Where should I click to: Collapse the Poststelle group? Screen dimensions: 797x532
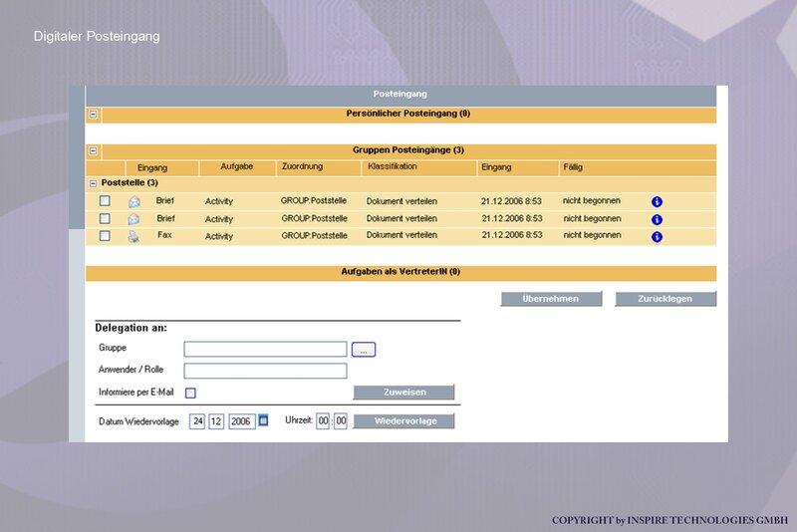pos(93,183)
